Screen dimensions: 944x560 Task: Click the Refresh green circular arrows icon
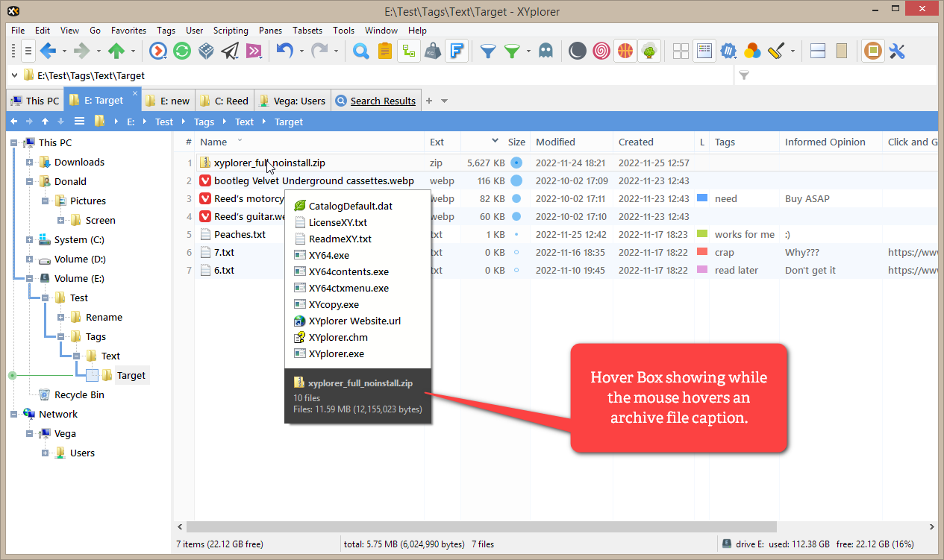tap(181, 51)
